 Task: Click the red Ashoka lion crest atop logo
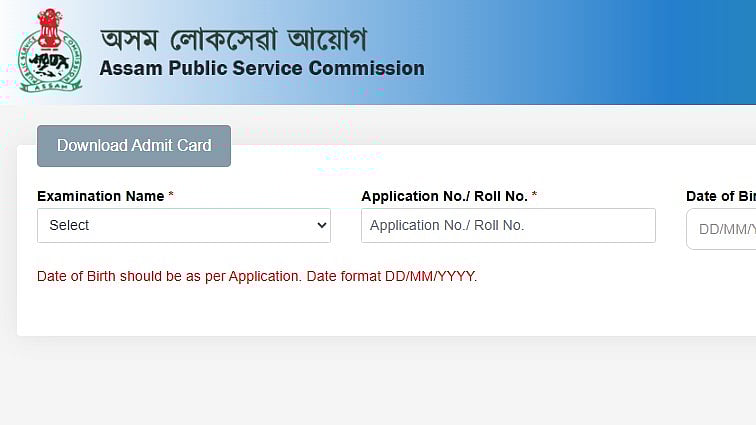(x=51, y=27)
